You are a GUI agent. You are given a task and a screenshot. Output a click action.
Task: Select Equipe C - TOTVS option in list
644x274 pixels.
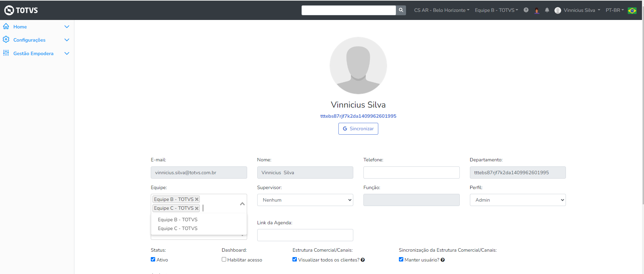pyautogui.click(x=177, y=228)
